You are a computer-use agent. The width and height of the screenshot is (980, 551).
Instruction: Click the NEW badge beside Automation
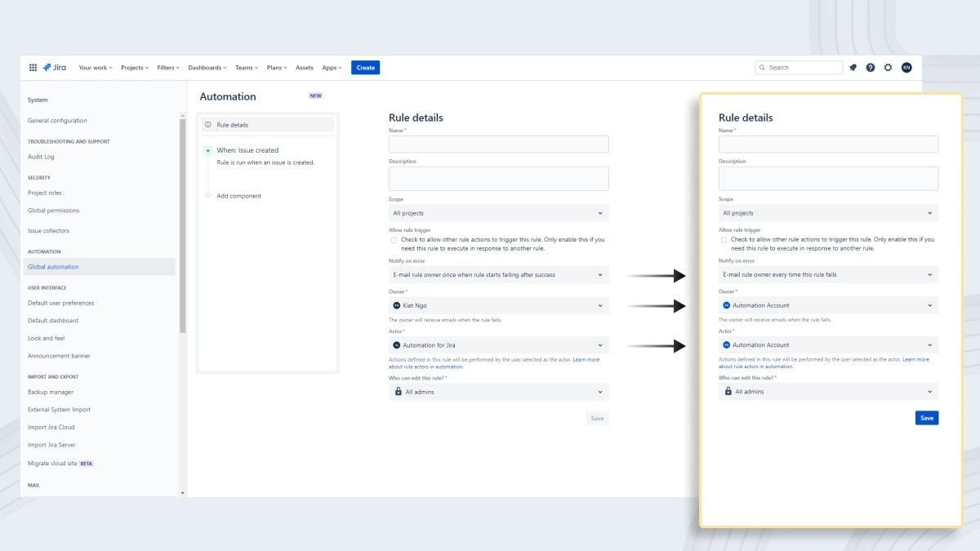316,96
